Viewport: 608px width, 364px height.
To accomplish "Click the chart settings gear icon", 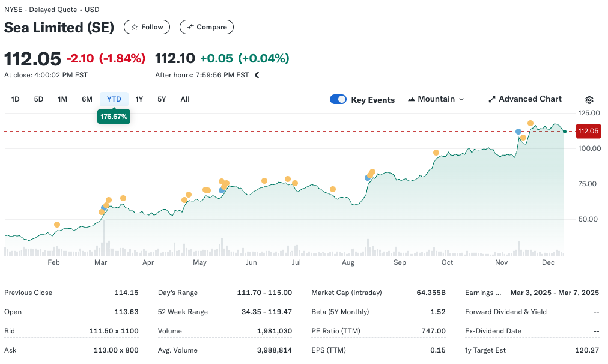I will coord(589,100).
